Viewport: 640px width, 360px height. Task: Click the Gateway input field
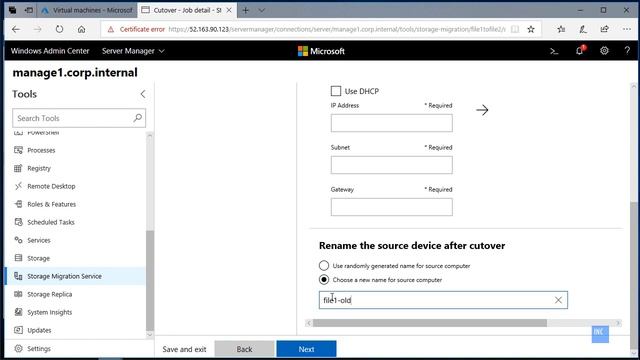coord(391,207)
